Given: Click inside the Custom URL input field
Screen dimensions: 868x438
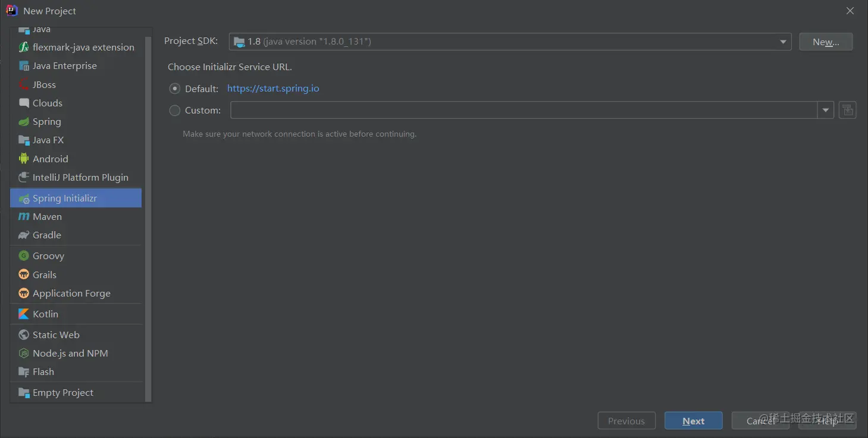Looking at the screenshot, I should 524,110.
